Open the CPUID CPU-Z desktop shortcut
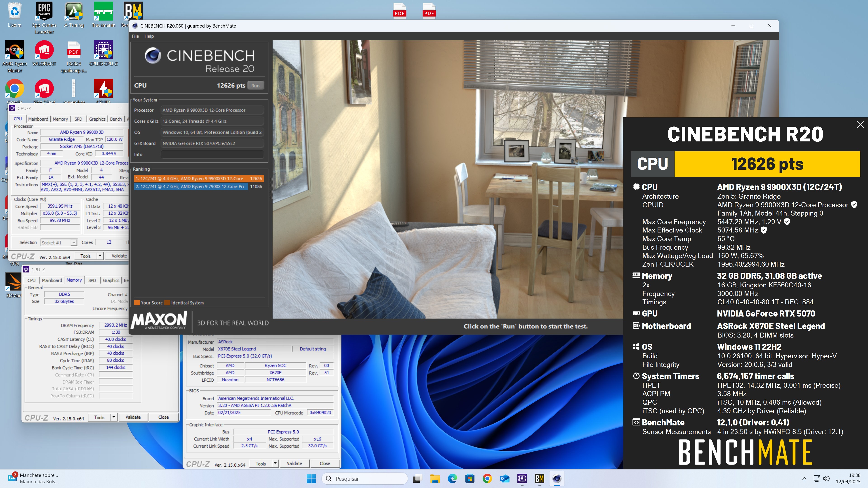 pos(104,53)
